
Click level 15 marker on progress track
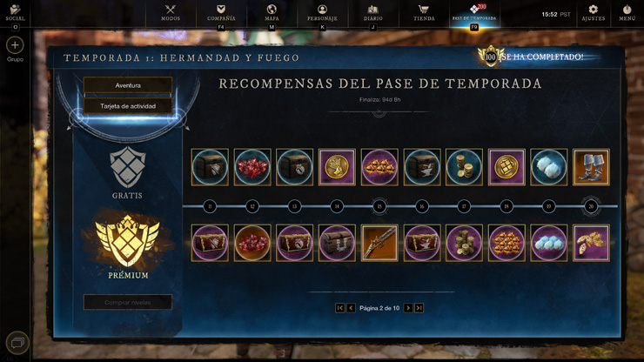pos(379,206)
